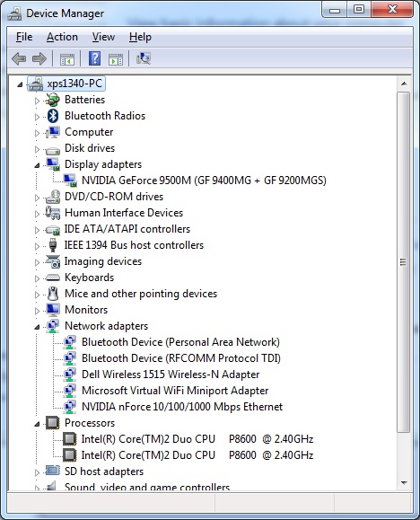Select the Mice and other pointing devices label
The image size is (420, 520).
pos(141,294)
